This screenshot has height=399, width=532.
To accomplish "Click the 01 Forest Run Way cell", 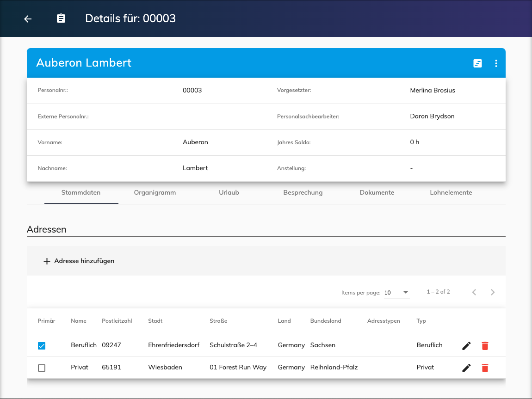I will [x=238, y=368].
